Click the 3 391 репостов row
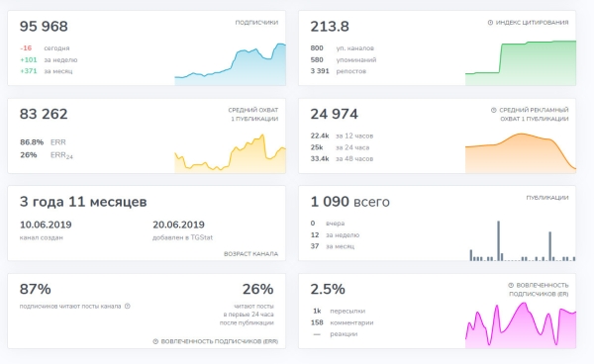The width and height of the screenshot is (594, 364). 339,71
